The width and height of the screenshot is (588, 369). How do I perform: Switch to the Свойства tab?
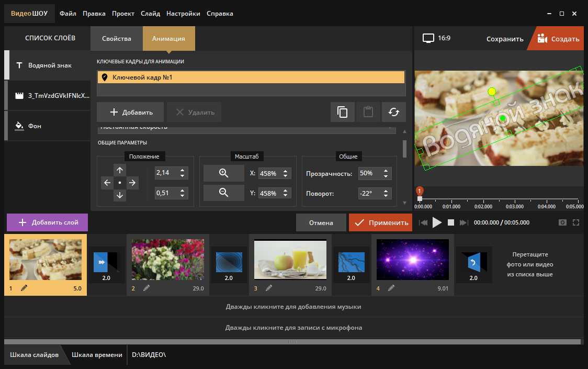tap(117, 39)
